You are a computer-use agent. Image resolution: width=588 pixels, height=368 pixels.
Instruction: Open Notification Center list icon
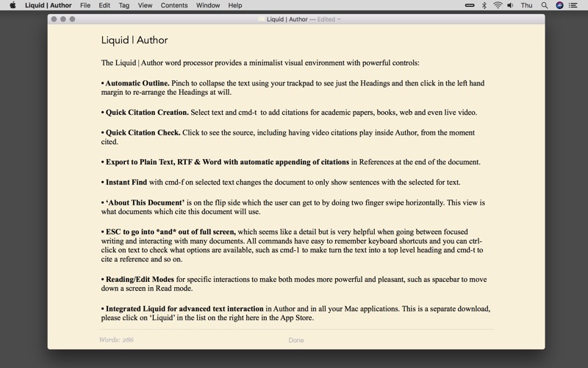(x=576, y=5)
